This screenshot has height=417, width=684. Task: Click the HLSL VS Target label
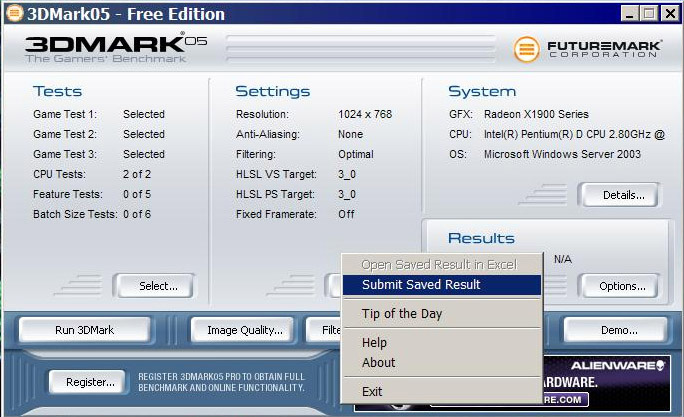276,174
